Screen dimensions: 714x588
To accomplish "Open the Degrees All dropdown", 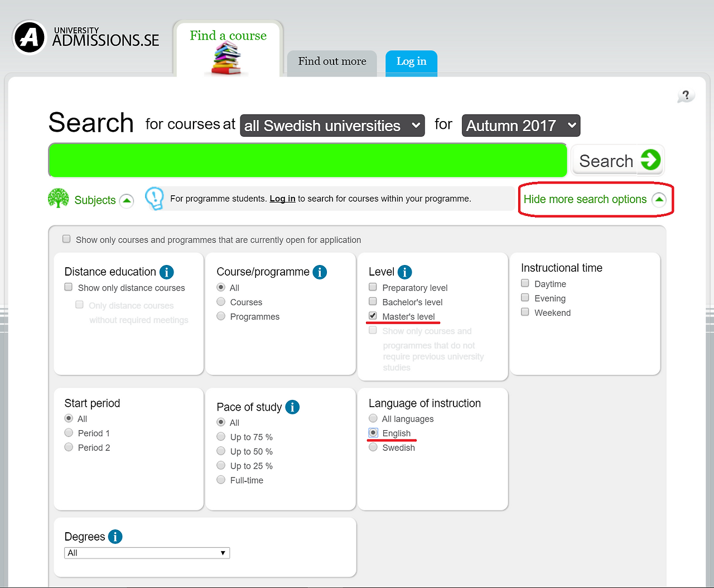I will (147, 553).
